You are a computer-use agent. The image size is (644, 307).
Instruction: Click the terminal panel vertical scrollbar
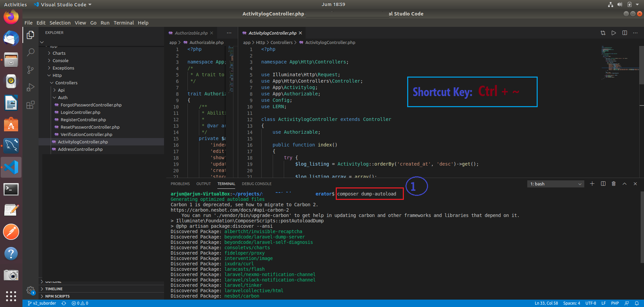pos(642,227)
